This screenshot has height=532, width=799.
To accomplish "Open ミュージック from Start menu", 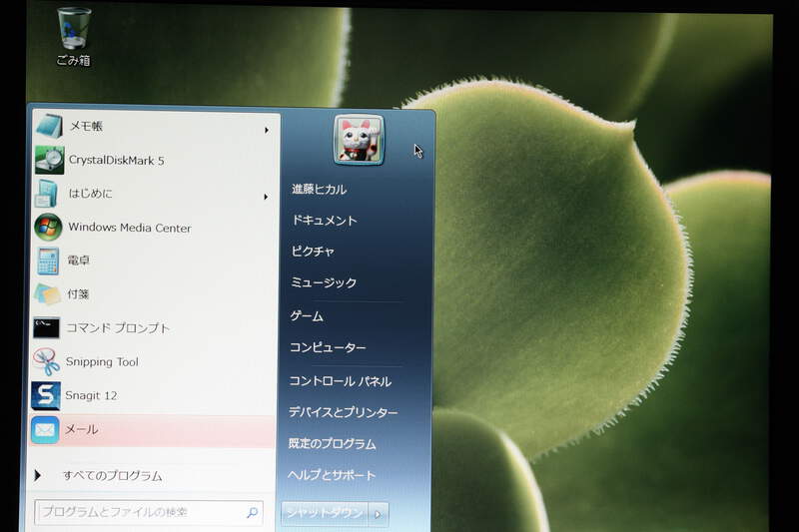I will pos(324,283).
